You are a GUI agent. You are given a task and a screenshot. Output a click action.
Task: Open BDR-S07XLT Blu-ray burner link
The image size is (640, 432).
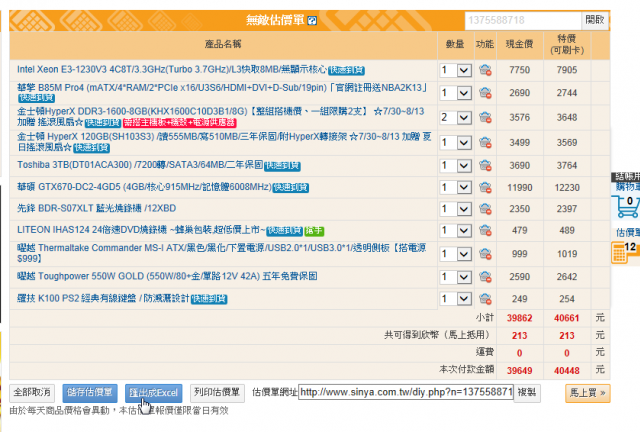pos(96,208)
